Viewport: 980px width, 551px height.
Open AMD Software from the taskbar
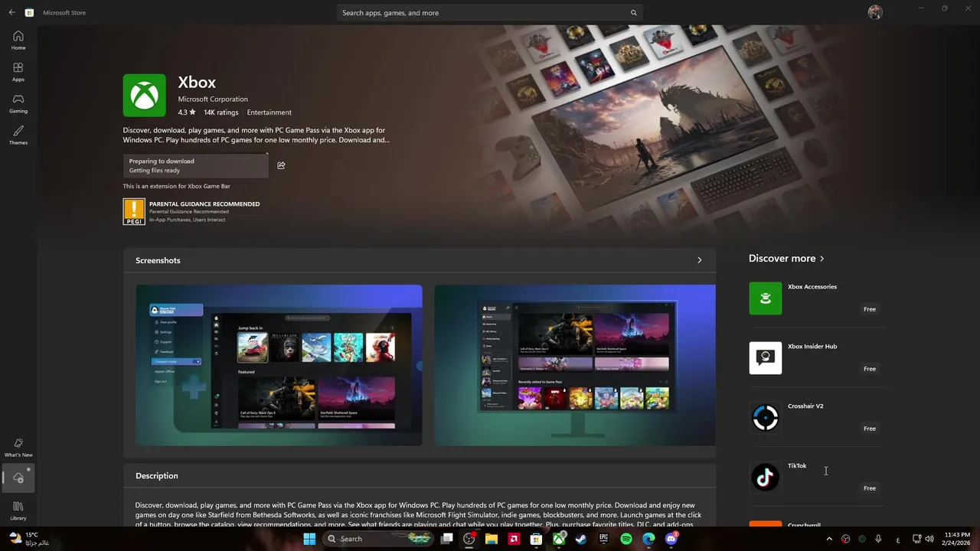(514, 539)
